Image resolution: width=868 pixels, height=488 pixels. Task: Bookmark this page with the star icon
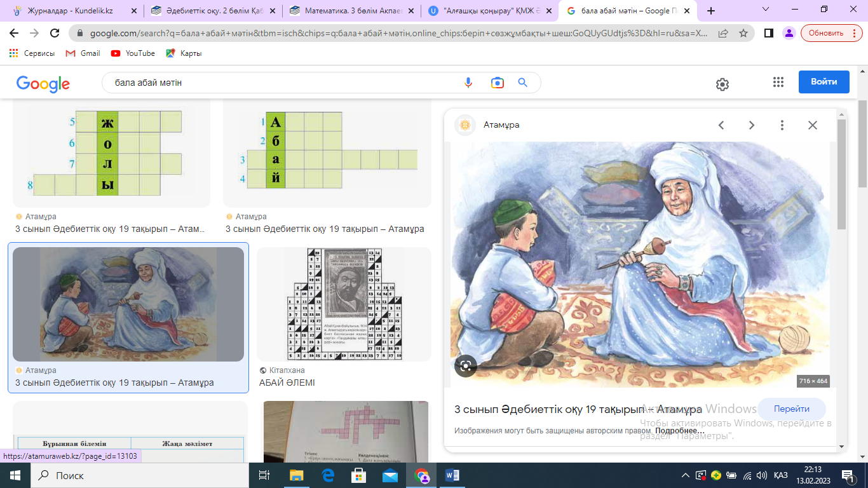tap(742, 33)
